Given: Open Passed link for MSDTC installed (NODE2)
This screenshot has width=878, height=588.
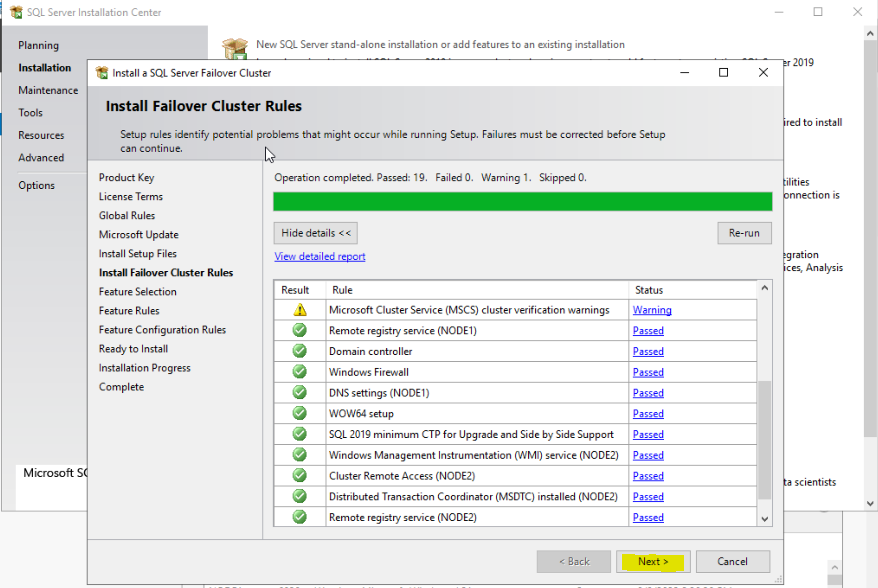Looking at the screenshot, I should tap(648, 496).
